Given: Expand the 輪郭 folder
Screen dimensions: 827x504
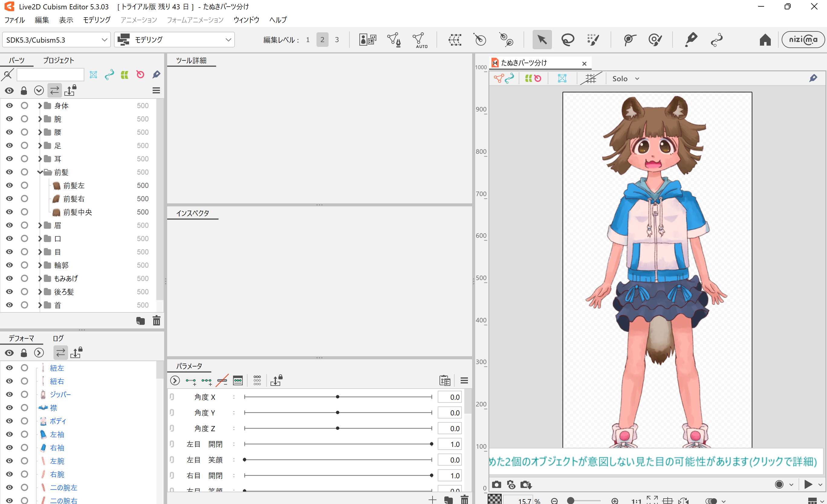Looking at the screenshot, I should pyautogui.click(x=40, y=265).
